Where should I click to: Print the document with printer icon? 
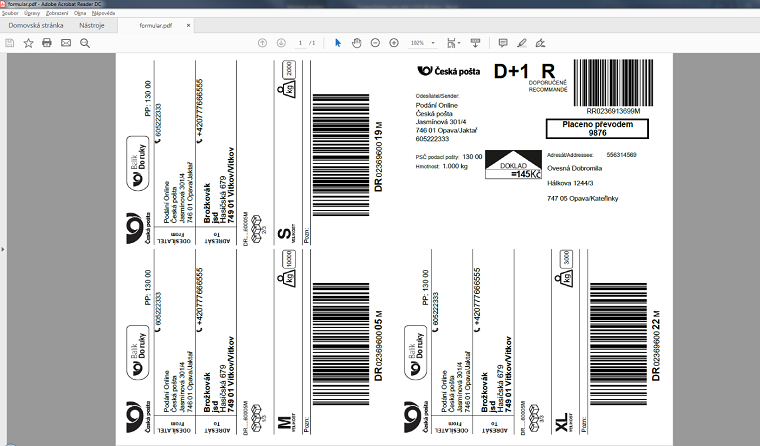click(x=46, y=43)
